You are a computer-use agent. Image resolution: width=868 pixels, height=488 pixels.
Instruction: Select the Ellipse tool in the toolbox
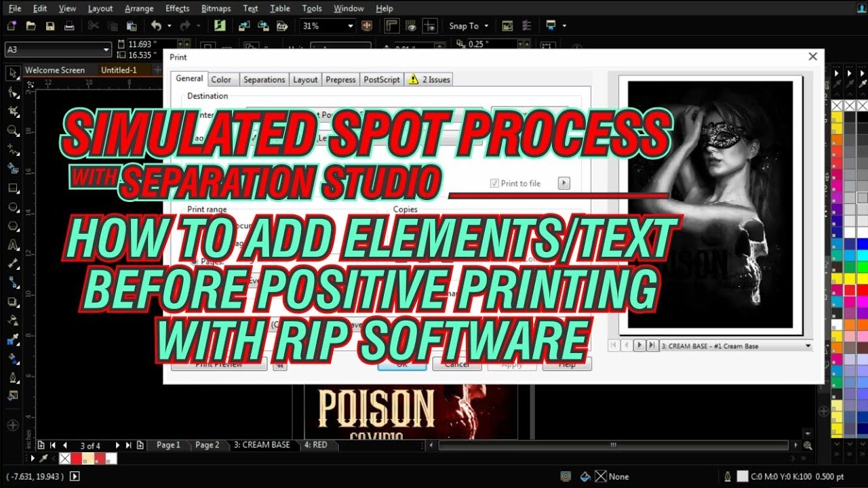point(12,207)
